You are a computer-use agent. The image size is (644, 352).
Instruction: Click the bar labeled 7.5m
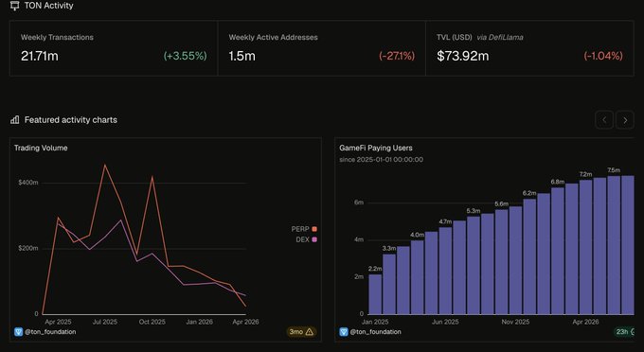click(x=614, y=245)
